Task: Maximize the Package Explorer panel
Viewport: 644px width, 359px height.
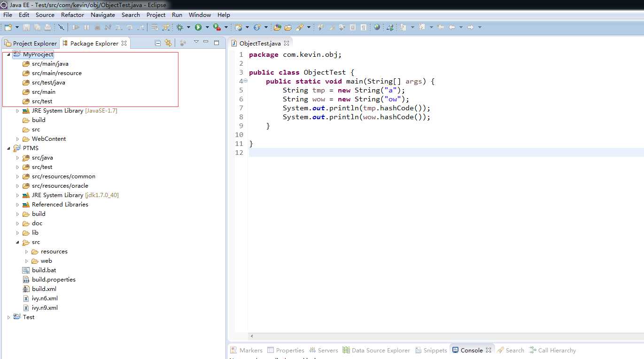Action: tap(217, 42)
